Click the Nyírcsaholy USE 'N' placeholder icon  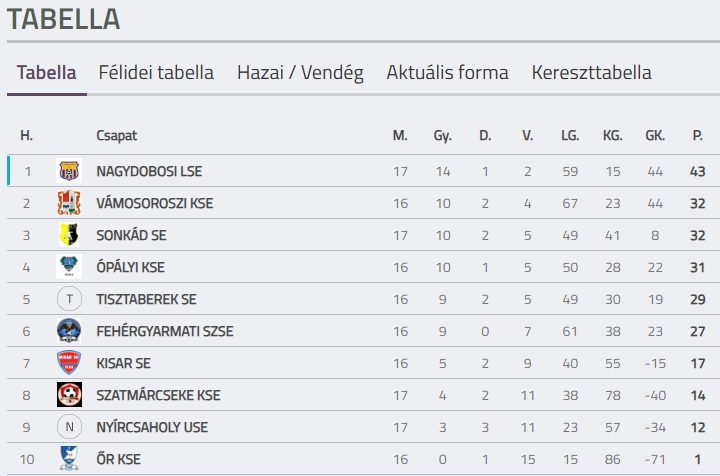click(x=69, y=427)
